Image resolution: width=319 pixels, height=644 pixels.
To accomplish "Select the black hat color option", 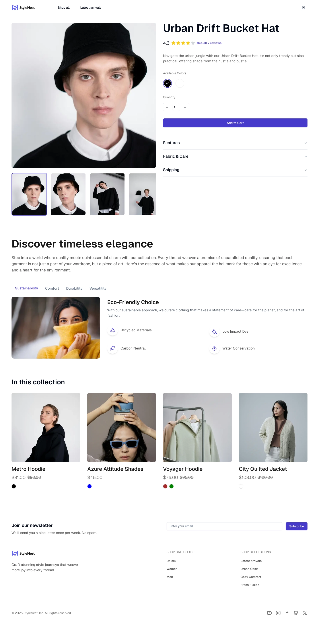I will [x=167, y=83].
